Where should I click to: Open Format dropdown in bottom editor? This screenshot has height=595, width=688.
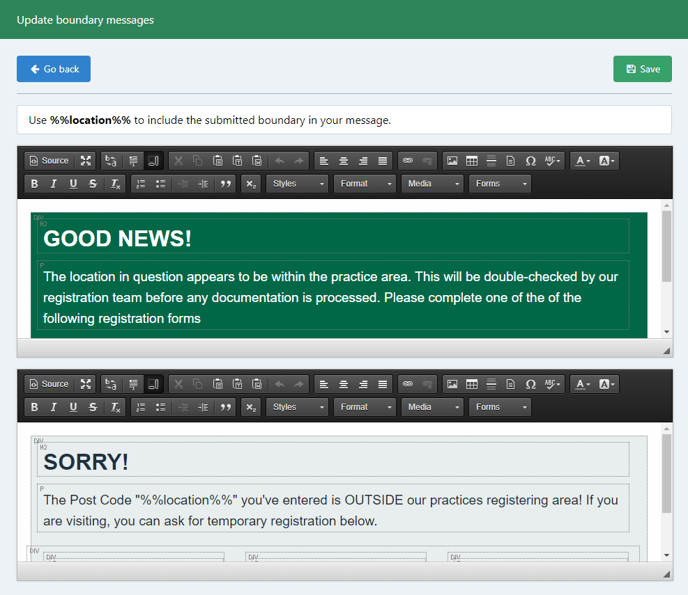coord(365,407)
